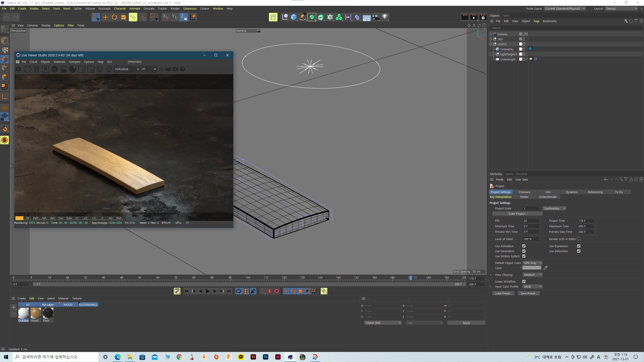Image resolution: width=644 pixels, height=362 pixels.
Task: Toggle Use Animation checkbox in Project Settings
Action: click(x=524, y=246)
